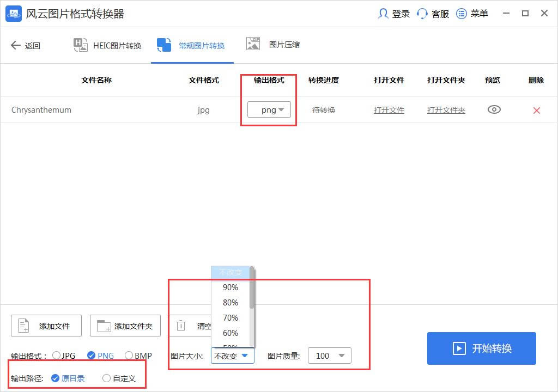Click 客服 support text
This screenshot has width=558, height=392.
tap(440, 14)
